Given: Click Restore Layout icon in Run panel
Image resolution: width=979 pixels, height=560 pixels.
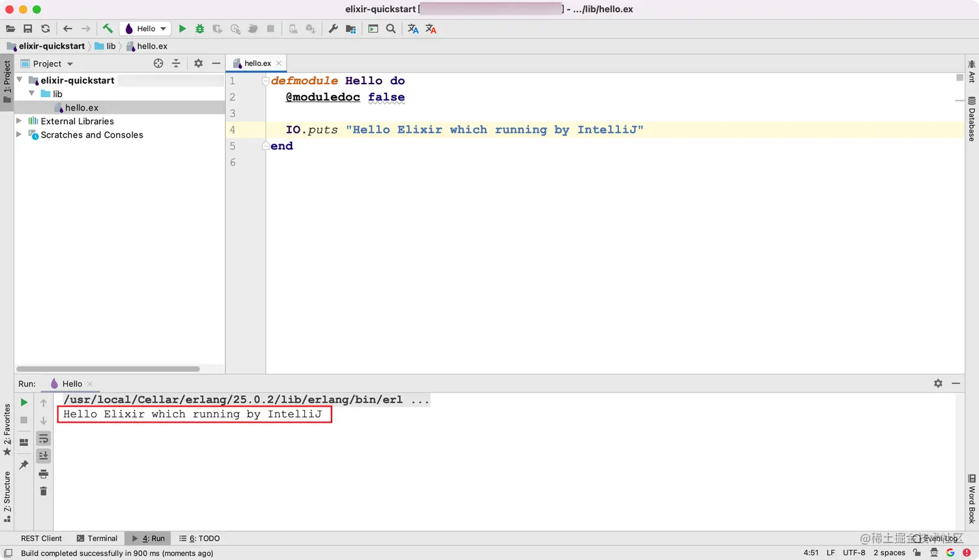Looking at the screenshot, I should click(24, 443).
